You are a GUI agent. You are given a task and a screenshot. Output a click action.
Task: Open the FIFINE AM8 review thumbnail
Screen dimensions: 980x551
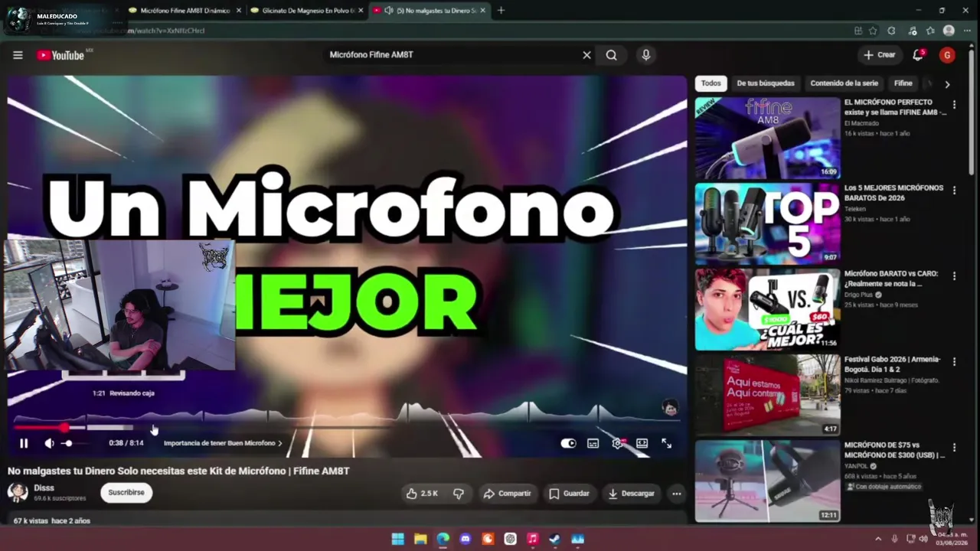pyautogui.click(x=767, y=138)
